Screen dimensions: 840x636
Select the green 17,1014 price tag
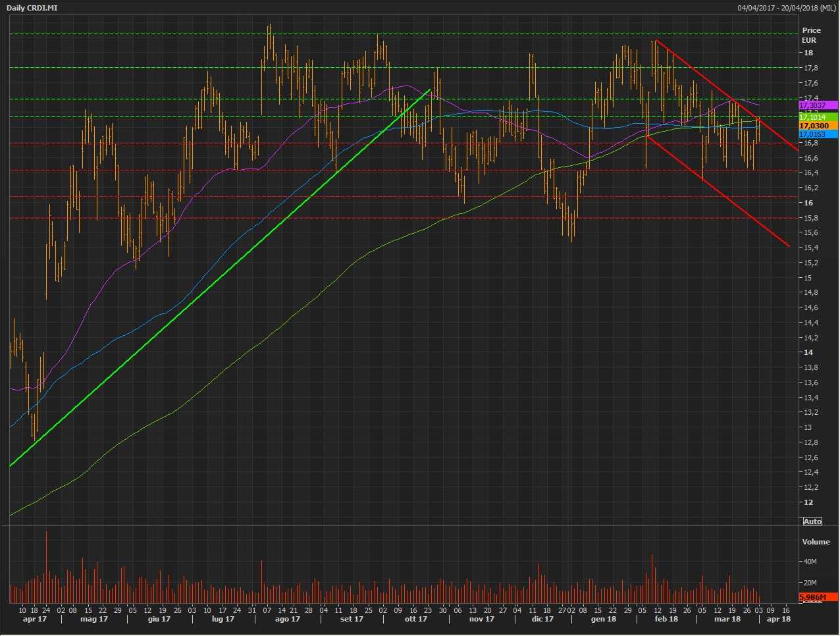(816, 117)
